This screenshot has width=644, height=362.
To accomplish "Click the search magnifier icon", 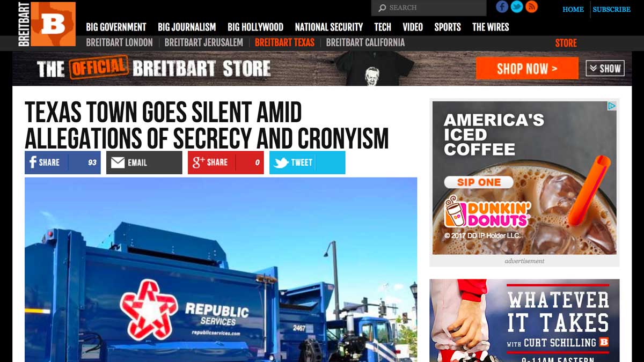I will 382,8.
